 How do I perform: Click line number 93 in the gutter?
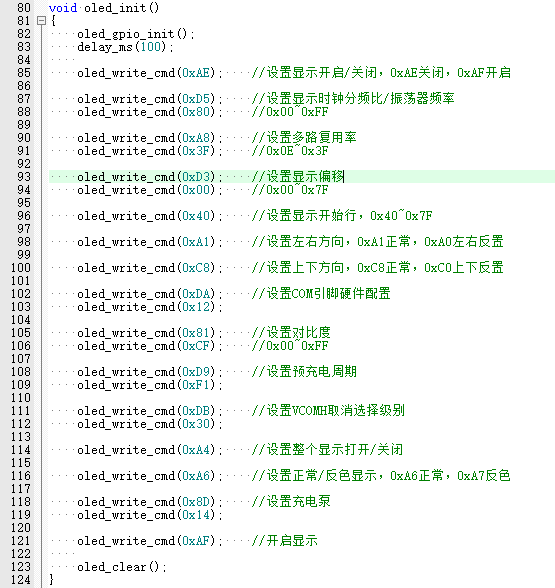(x=24, y=177)
